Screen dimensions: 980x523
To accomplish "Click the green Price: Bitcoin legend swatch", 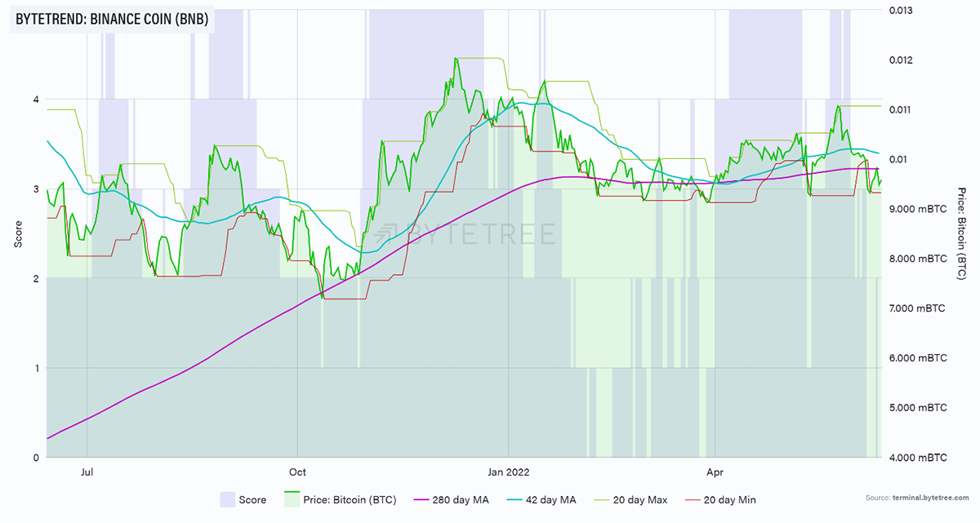I will point(294,499).
